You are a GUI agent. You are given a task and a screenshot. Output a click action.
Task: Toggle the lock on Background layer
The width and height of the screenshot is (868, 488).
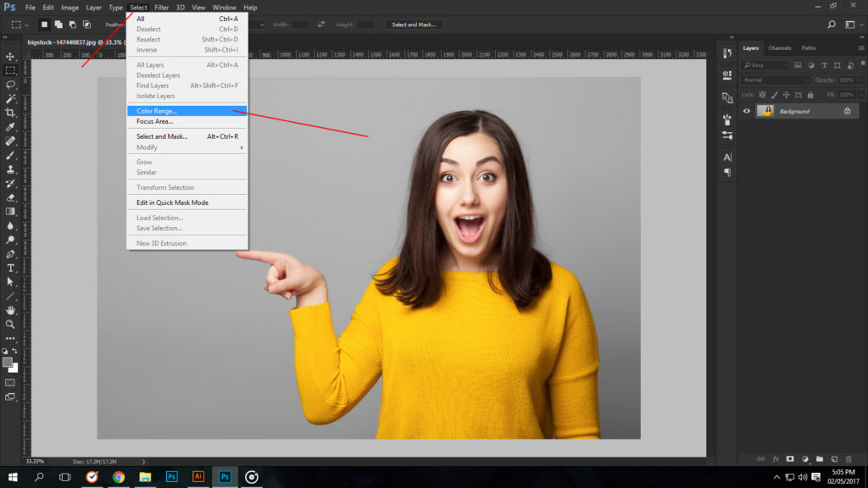(x=847, y=111)
